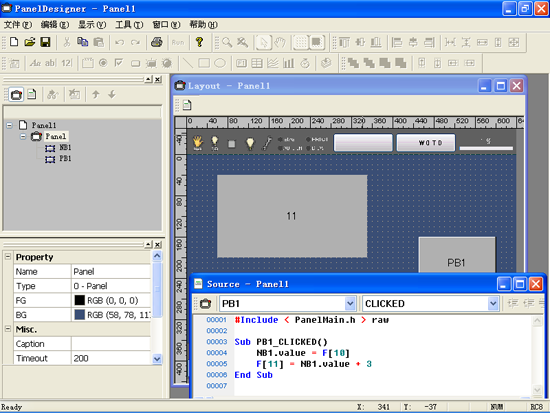Click the document icon in Layout toolbar
The height and width of the screenshot is (413, 550).
pos(187,105)
